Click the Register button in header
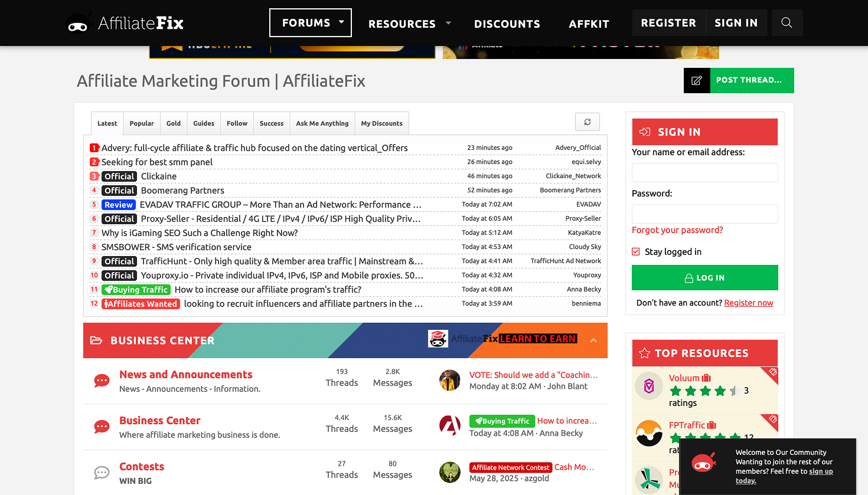868x495 pixels. pos(668,23)
